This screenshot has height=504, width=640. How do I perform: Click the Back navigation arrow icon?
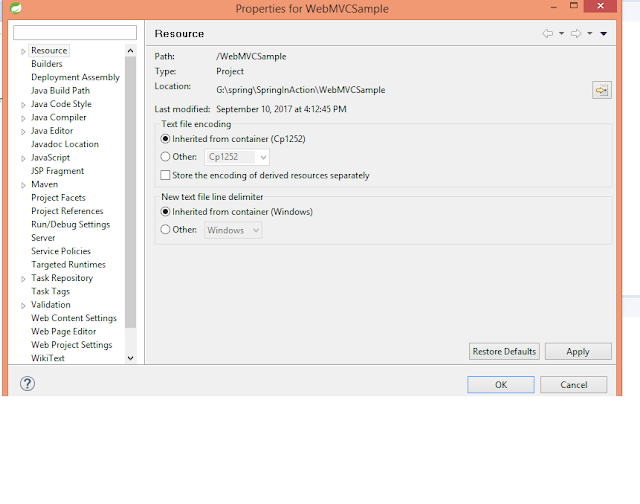[547, 33]
